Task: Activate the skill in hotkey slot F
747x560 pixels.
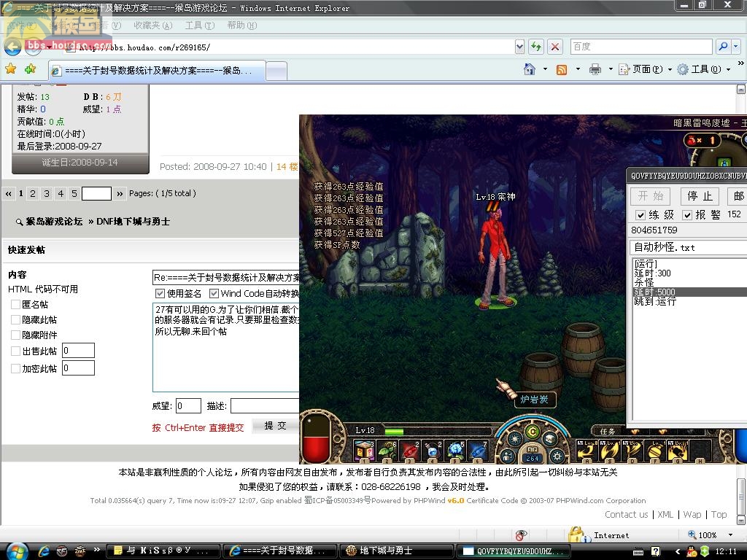Action: (656, 451)
